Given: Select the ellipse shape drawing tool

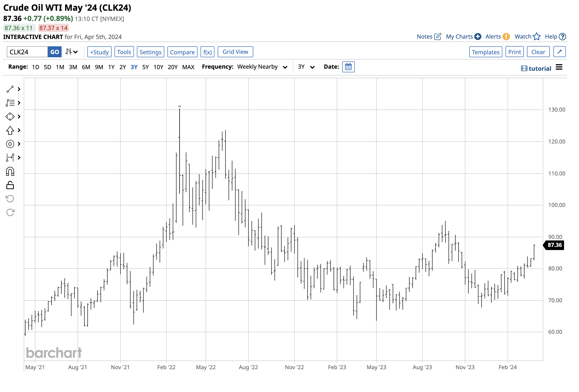Looking at the screenshot, I should (x=10, y=116).
